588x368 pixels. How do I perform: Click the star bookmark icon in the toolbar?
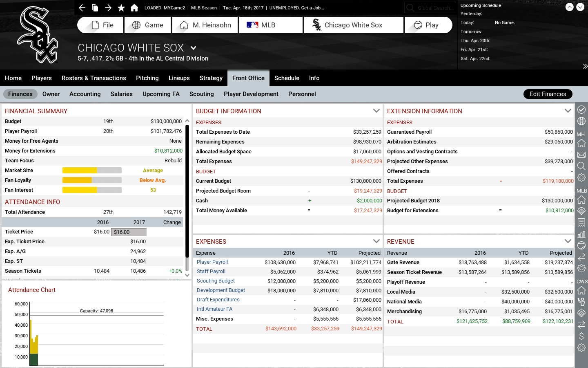[x=120, y=7]
